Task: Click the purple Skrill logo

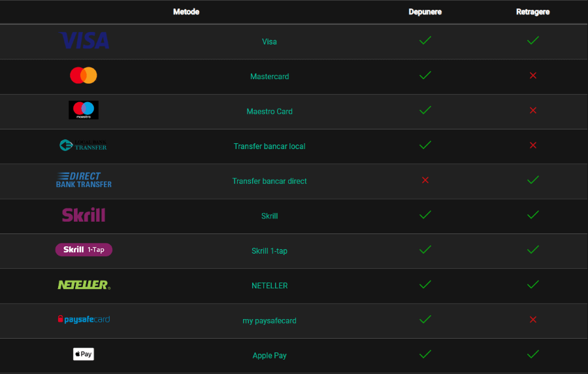Action: click(x=84, y=215)
